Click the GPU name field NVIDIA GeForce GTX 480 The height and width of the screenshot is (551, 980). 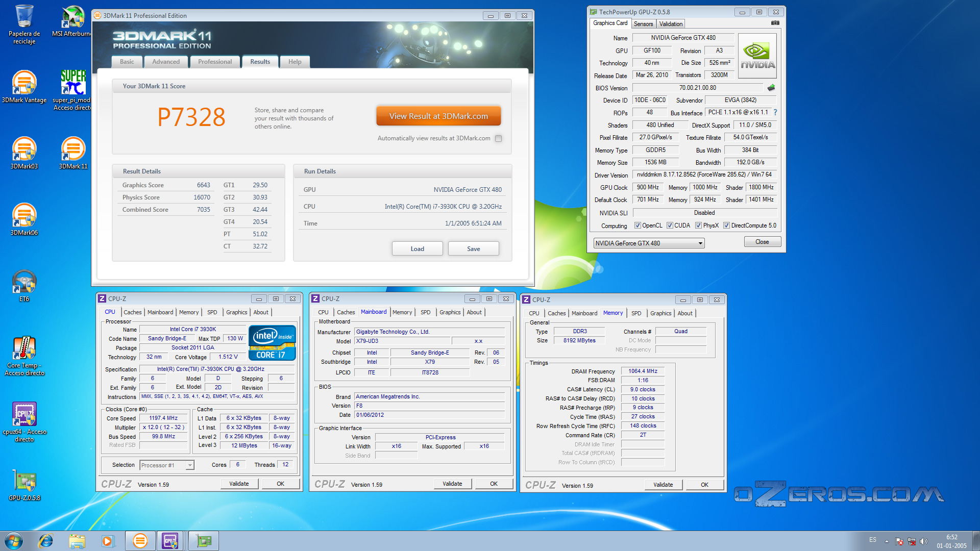point(683,38)
